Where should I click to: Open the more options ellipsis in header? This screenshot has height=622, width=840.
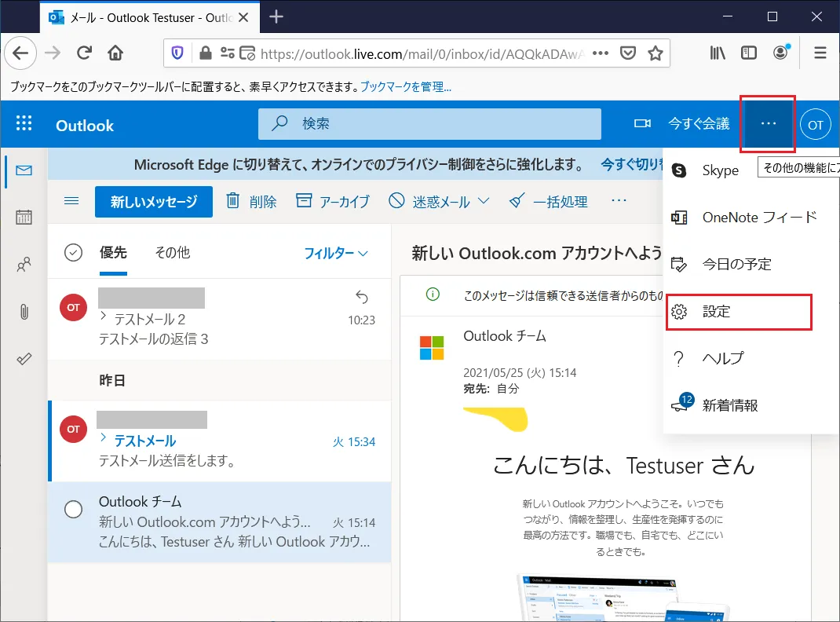769,124
